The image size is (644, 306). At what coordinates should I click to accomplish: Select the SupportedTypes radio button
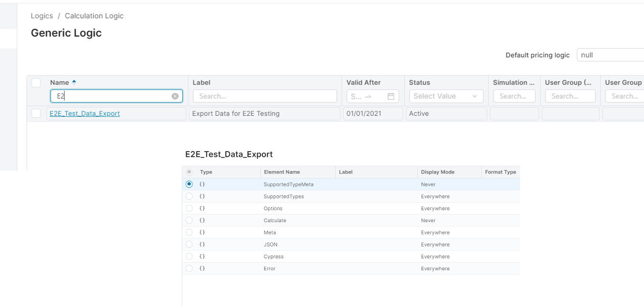tap(189, 196)
